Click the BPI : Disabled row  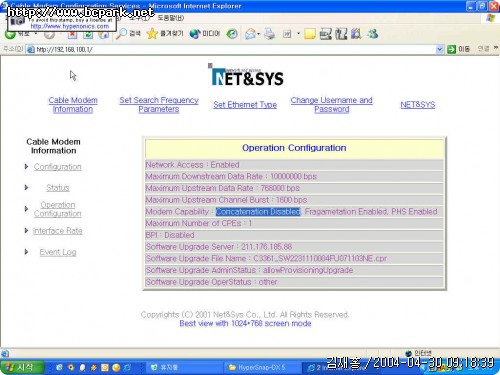294,235
